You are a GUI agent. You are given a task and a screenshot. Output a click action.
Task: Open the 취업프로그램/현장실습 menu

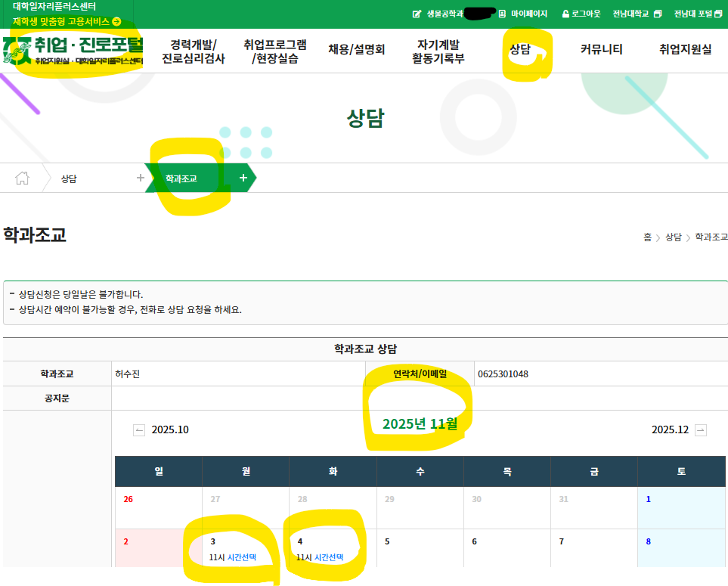coord(274,51)
